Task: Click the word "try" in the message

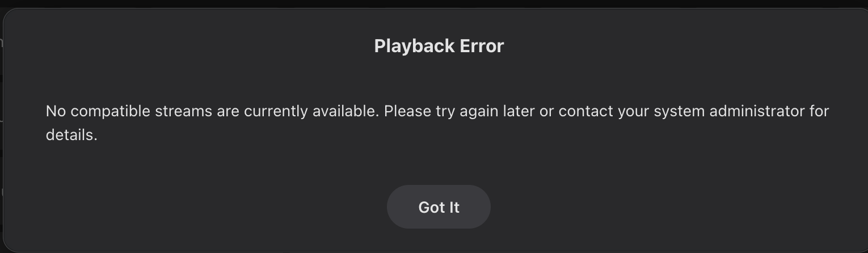Action: [445, 111]
